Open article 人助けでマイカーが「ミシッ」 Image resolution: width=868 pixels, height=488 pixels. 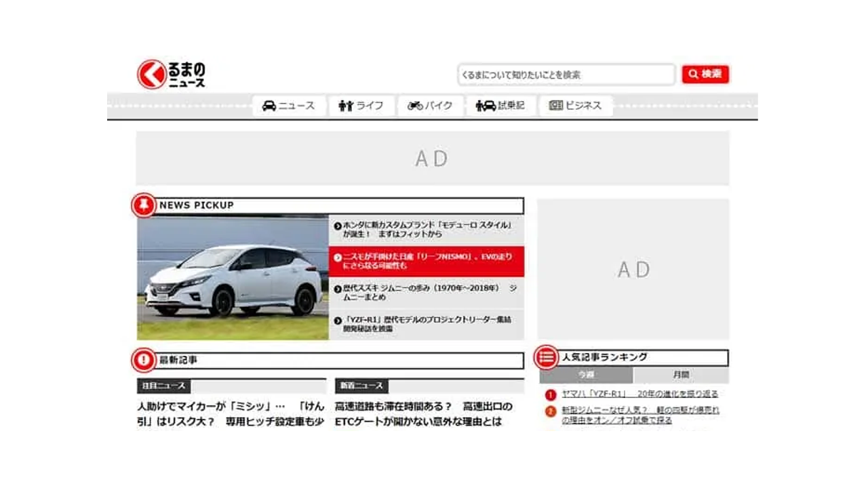pos(231,414)
